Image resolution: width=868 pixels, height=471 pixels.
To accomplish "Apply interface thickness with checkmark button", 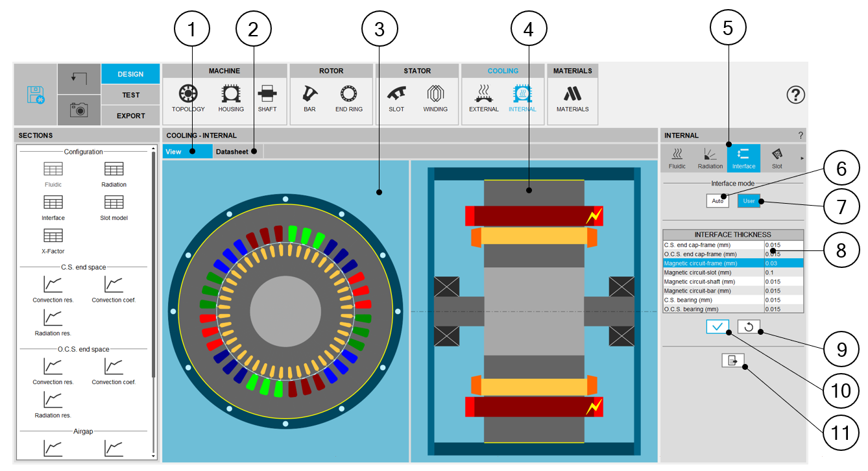I will tap(717, 327).
